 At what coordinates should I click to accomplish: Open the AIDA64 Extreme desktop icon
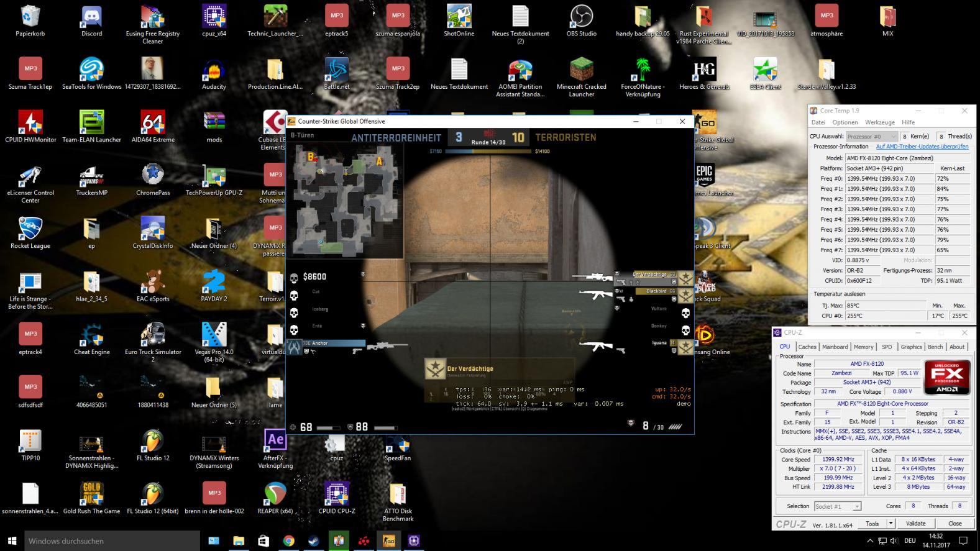point(153,127)
